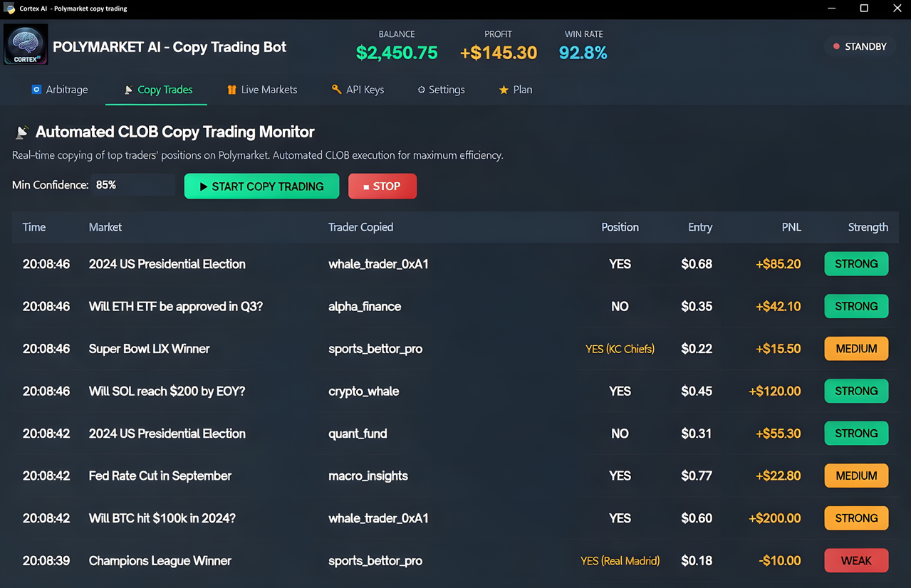Screen dimensions: 911x588
Task: Click the Copy Trades satellite dish icon
Action: coord(128,90)
